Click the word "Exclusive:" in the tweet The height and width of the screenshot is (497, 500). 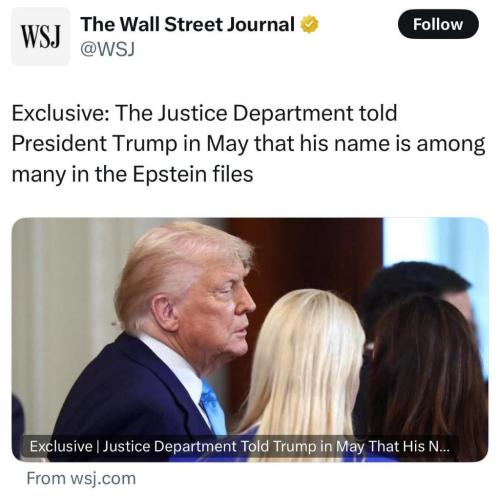point(61,113)
